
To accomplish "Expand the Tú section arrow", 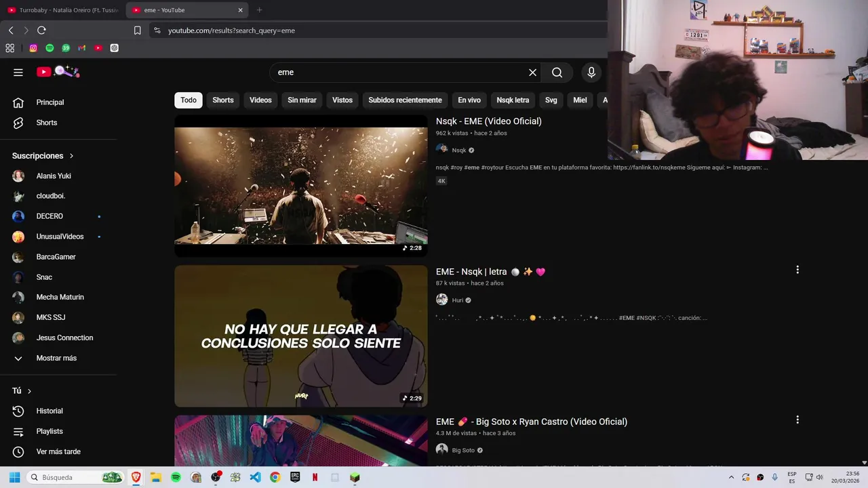I will (x=29, y=391).
